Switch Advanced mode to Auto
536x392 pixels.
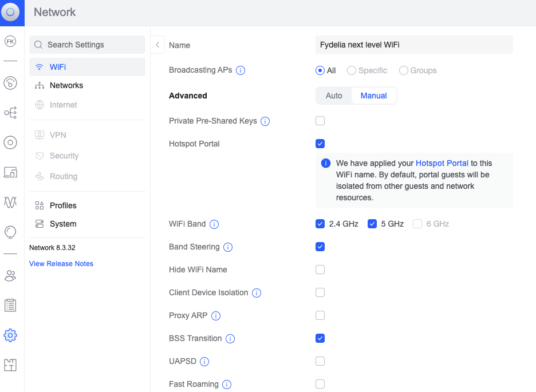(x=334, y=96)
